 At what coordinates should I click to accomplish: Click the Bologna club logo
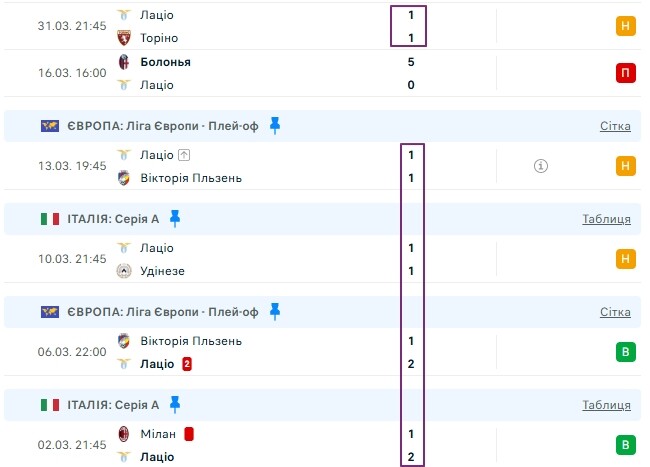click(x=124, y=62)
